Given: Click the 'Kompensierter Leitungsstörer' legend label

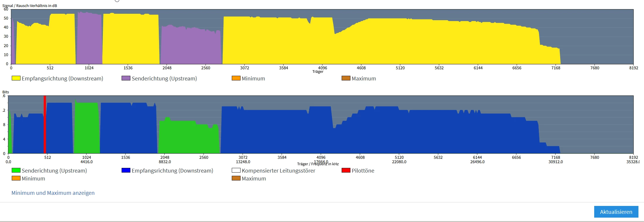Looking at the screenshot, I should [x=279, y=171].
